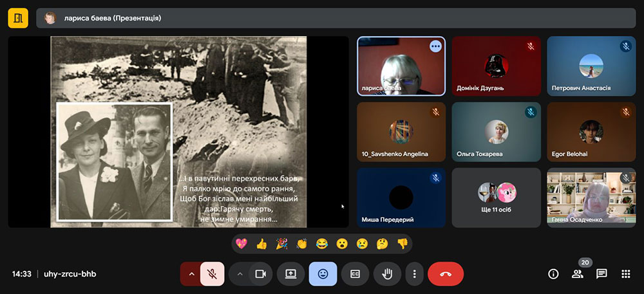Open options on лариса баева's tile
The image size is (644, 294).
click(435, 46)
